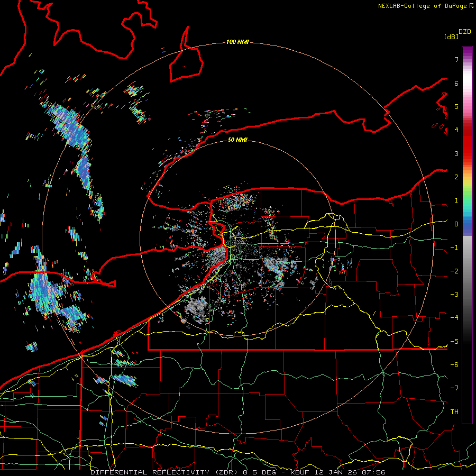
Task: Click the 1 value on color scale
Action: pyautogui.click(x=456, y=200)
